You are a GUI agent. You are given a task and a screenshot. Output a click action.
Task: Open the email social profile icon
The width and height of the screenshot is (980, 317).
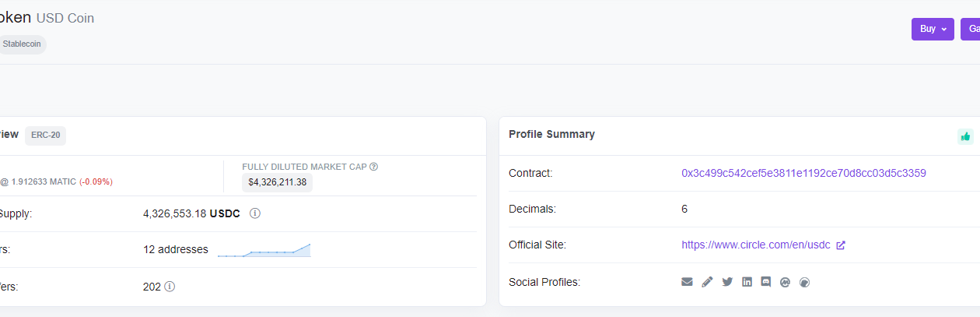point(687,282)
